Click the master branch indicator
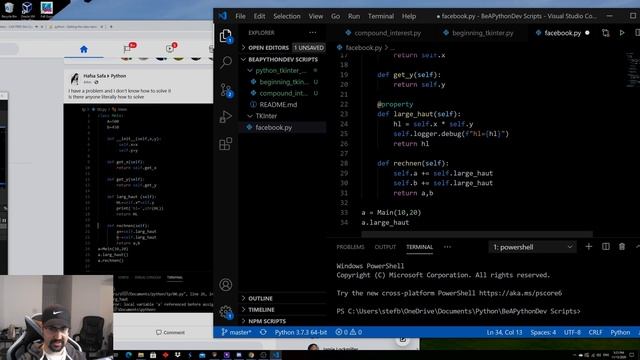 pyautogui.click(x=236, y=332)
